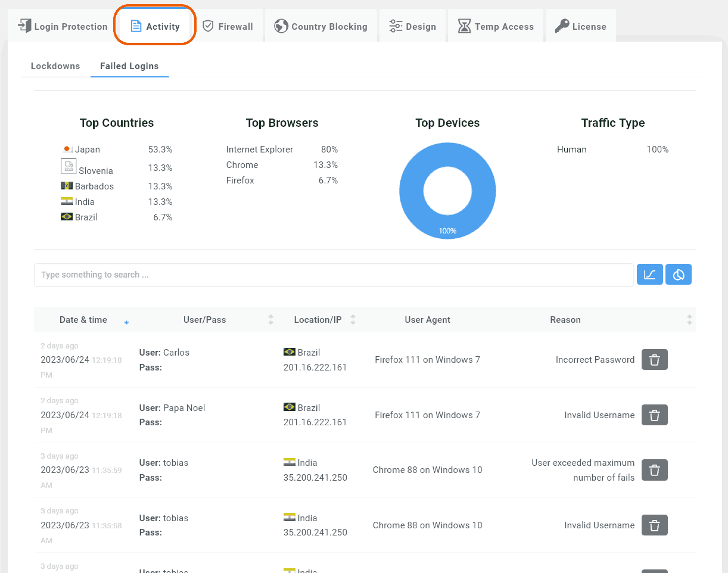
Task: Switch to Country Blocking tab
Action: pyautogui.click(x=321, y=27)
